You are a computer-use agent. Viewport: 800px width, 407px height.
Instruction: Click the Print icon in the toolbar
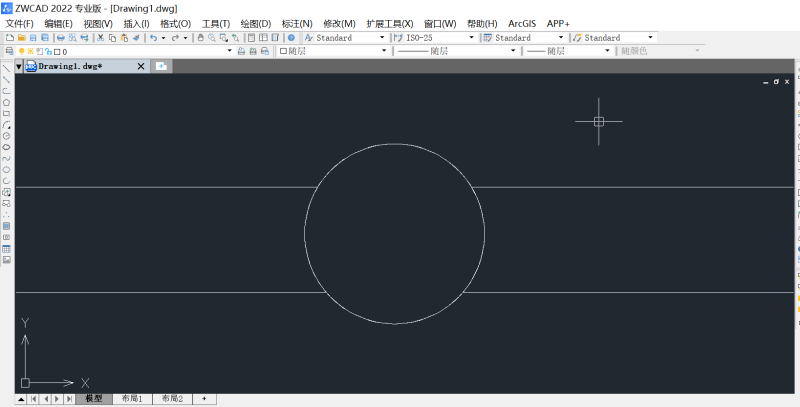point(58,37)
